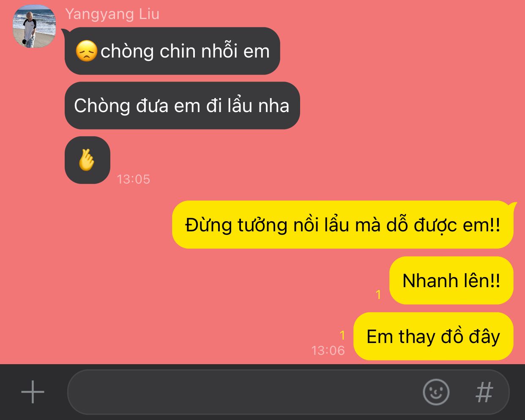Select the yellow 'Đừng tưởng nồi lẩu' message
Image resolution: width=525 pixels, height=420 pixels.
[x=343, y=225]
